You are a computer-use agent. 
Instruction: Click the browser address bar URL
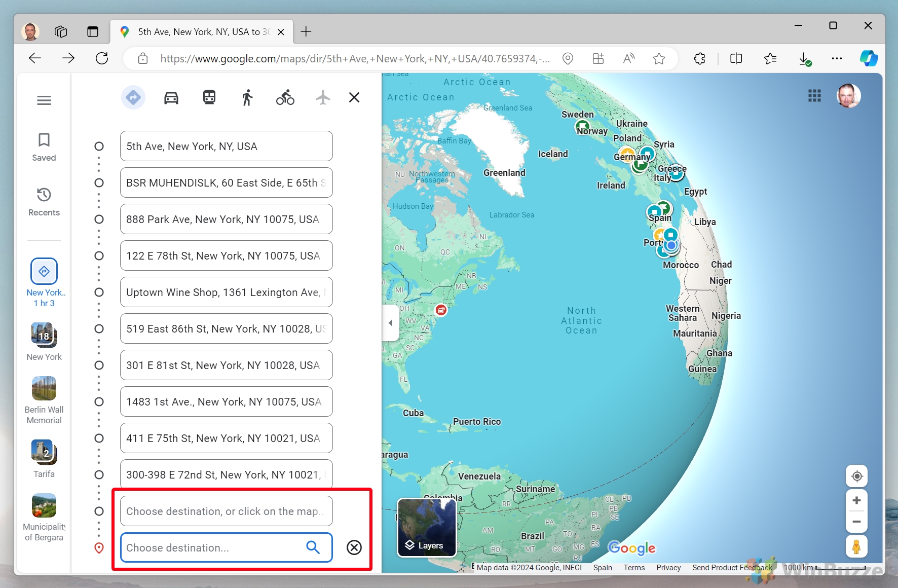point(355,59)
